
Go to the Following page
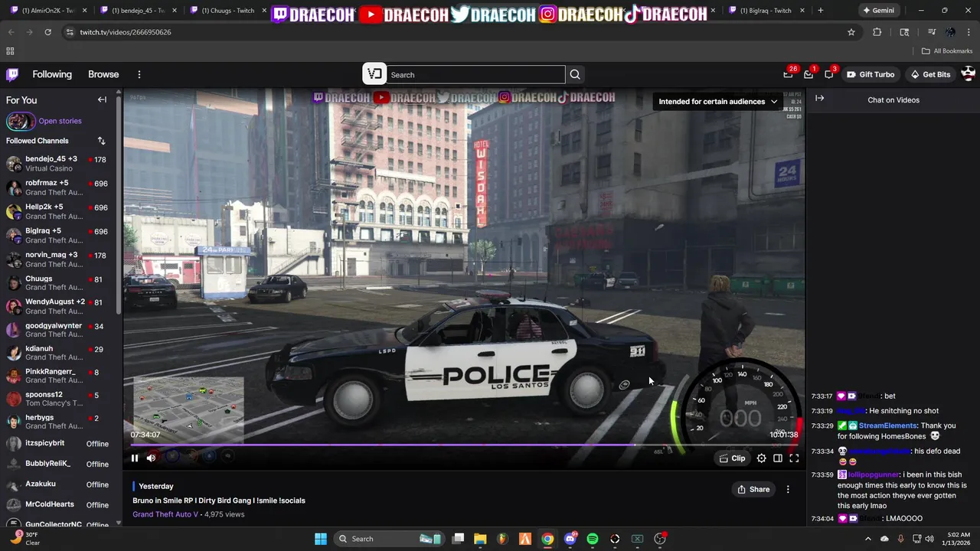tap(52, 74)
